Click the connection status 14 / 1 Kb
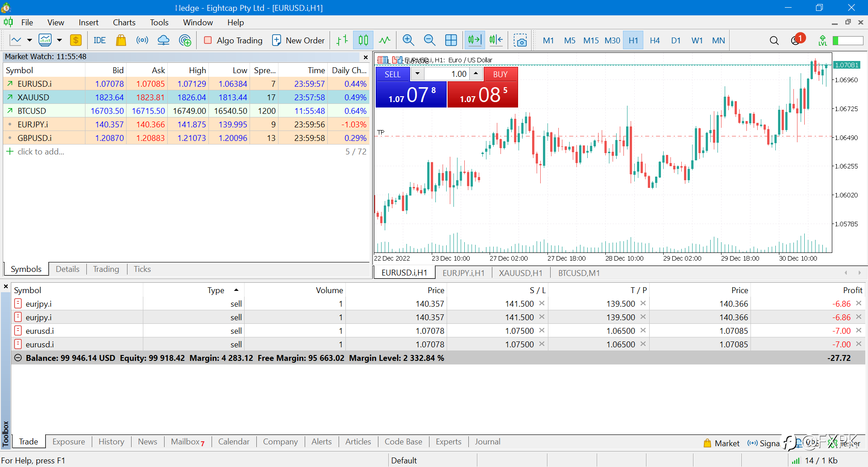The width and height of the screenshot is (868, 467). coord(816,461)
